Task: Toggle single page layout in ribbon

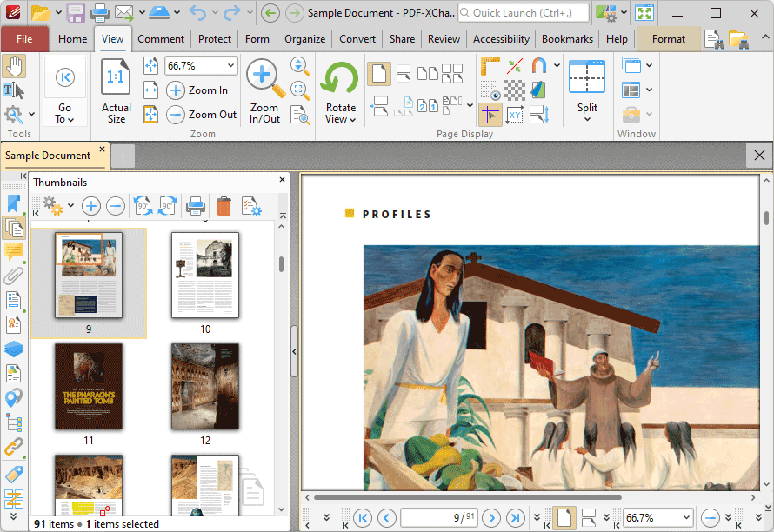Action: pyautogui.click(x=378, y=74)
